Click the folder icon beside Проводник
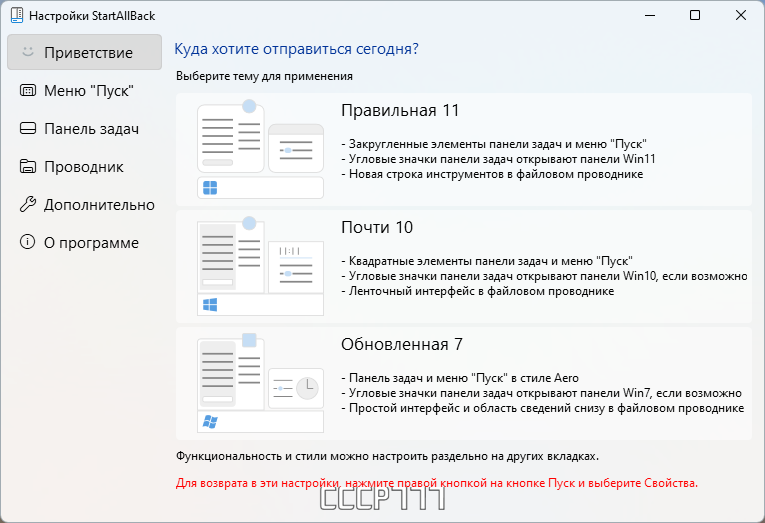The width and height of the screenshot is (765, 523). (28, 166)
